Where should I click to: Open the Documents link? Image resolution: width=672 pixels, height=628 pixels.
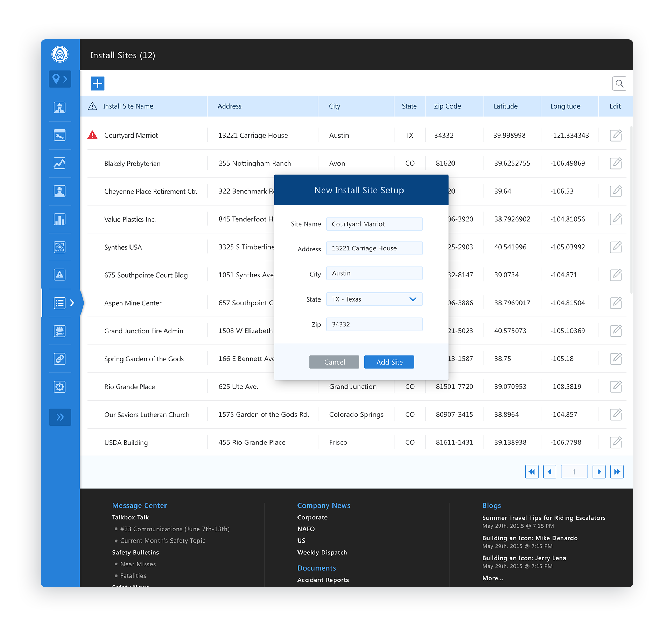tap(316, 568)
